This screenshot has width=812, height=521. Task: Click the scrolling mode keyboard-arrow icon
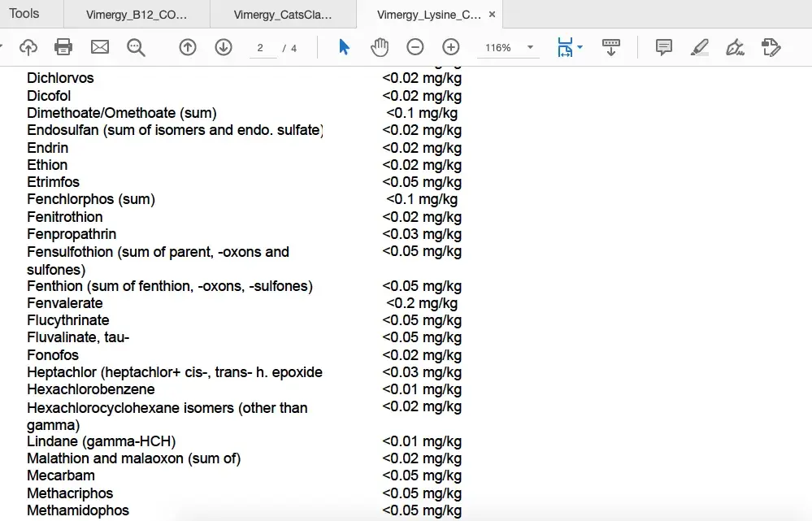point(611,48)
